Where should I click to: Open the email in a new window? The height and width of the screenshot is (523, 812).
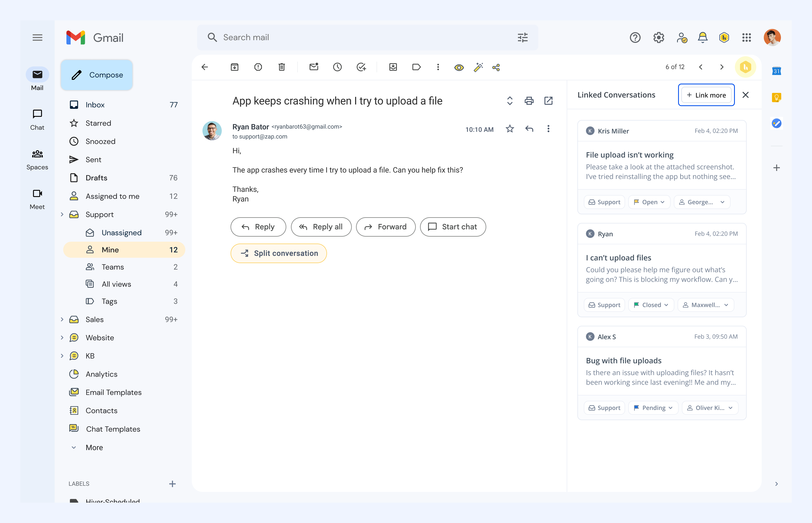pos(548,101)
